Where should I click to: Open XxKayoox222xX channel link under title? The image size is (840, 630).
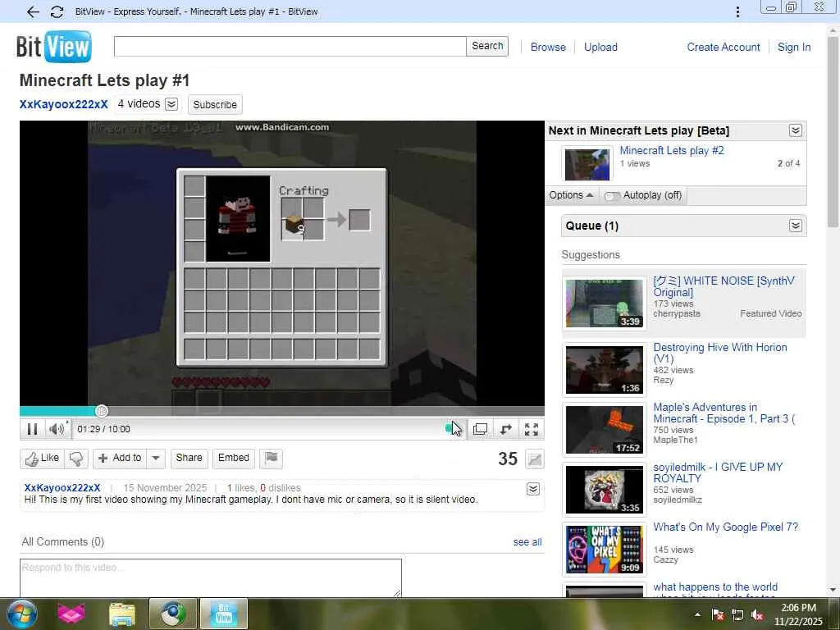click(x=64, y=104)
